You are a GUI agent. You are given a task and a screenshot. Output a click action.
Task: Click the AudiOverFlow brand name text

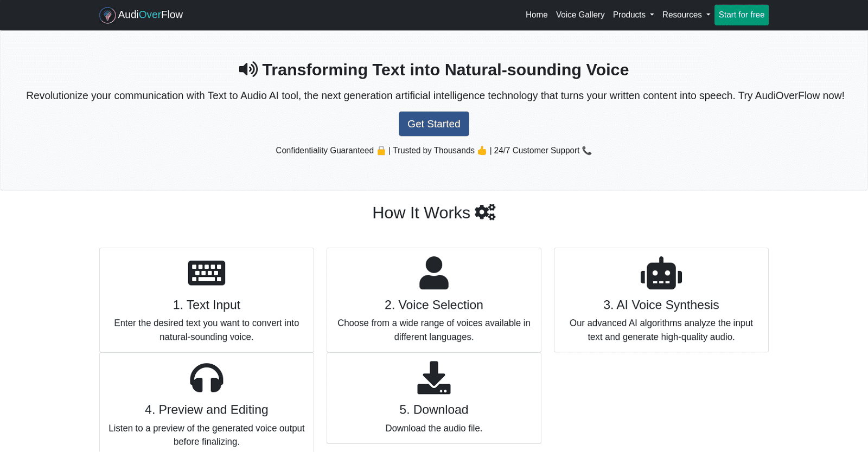pyautogui.click(x=150, y=15)
